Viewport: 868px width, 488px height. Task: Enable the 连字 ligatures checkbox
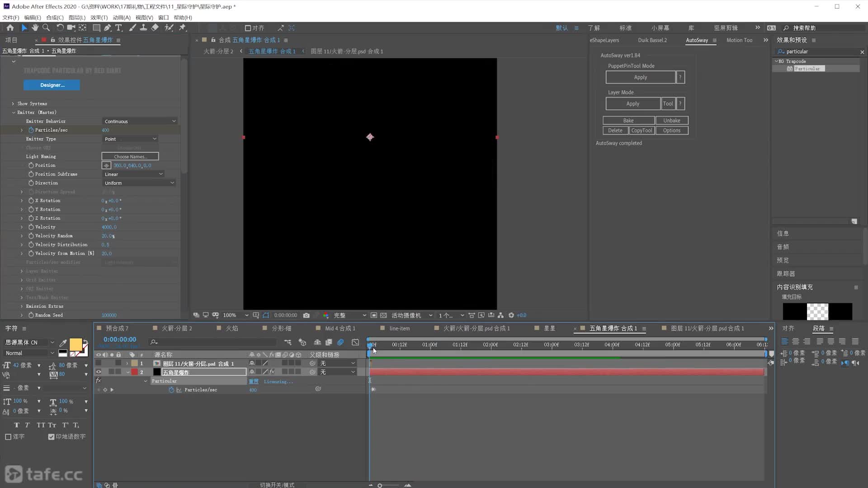(x=8, y=437)
